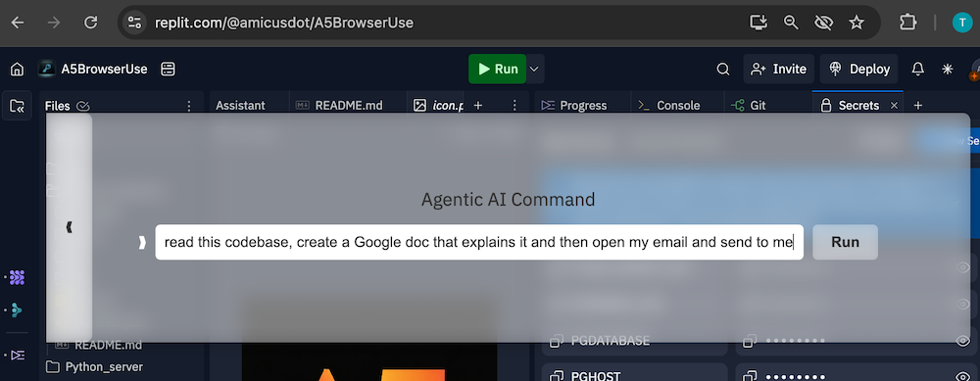The height and width of the screenshot is (381, 980).
Task: Click the A5BrowserUse project name
Action: pyautogui.click(x=105, y=70)
